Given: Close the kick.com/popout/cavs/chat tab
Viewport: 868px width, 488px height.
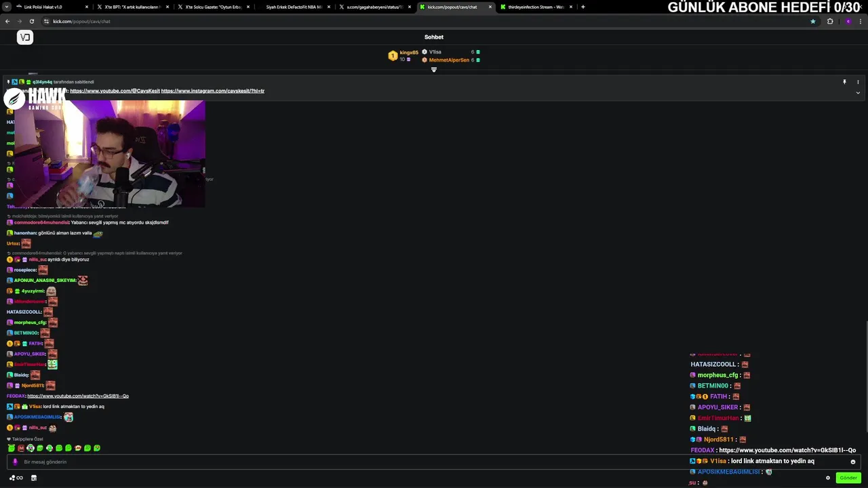Looking at the screenshot, I should pyautogui.click(x=490, y=7).
